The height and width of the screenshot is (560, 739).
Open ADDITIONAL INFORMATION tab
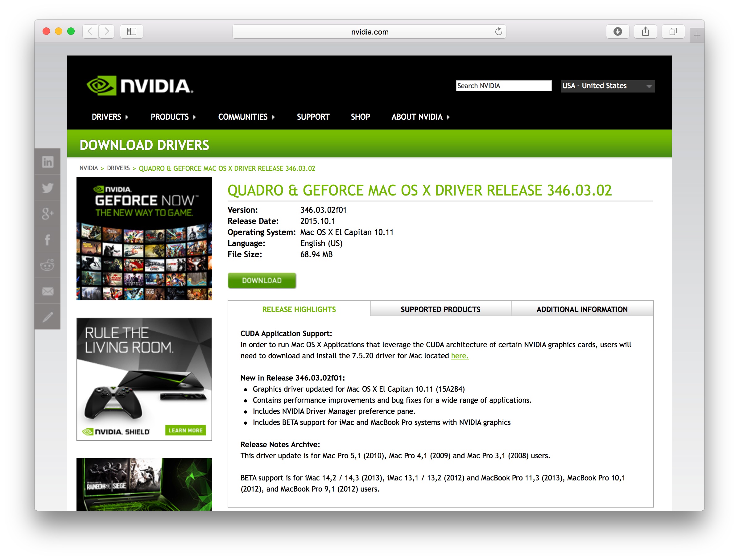tap(582, 309)
